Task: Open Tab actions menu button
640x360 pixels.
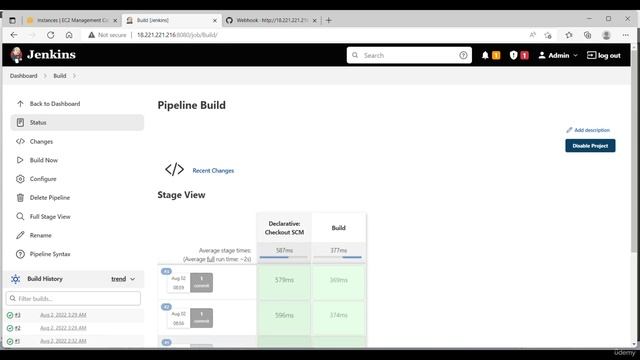Action: point(12,20)
